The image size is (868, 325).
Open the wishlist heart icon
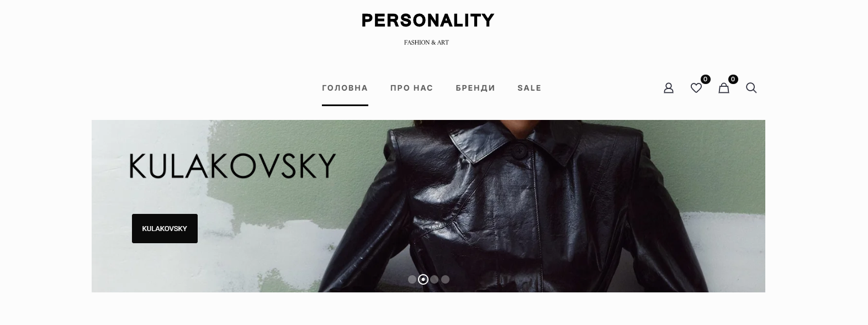696,88
